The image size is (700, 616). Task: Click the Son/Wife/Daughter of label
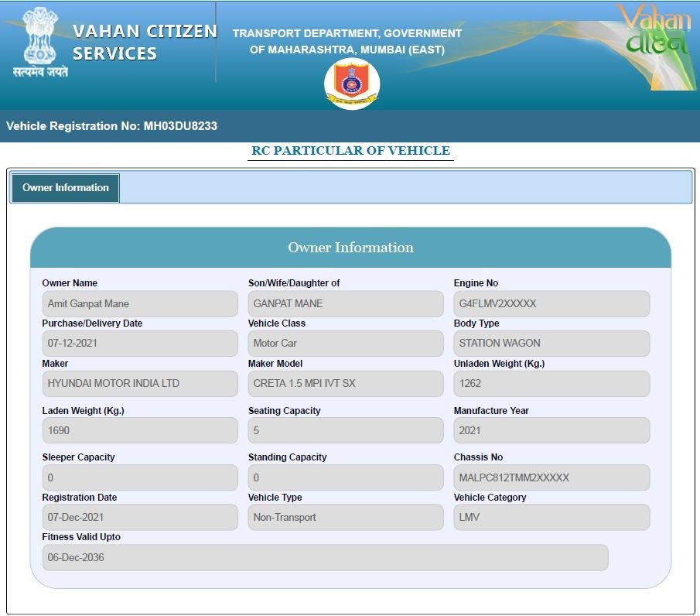(x=294, y=283)
